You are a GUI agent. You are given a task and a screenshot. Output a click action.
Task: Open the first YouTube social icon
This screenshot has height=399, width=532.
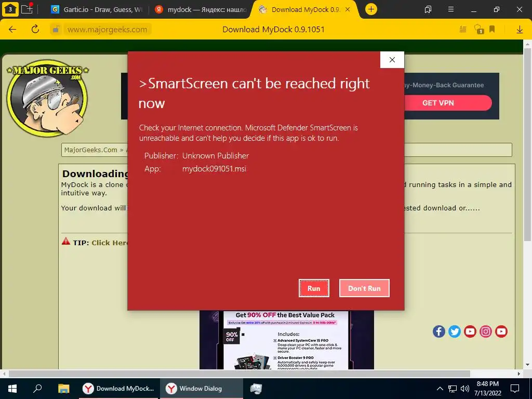470,331
